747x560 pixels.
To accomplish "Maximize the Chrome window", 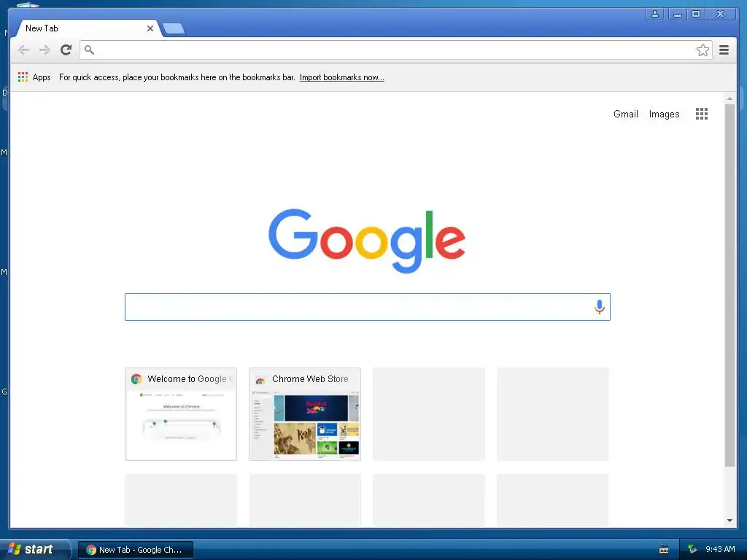I will click(695, 15).
